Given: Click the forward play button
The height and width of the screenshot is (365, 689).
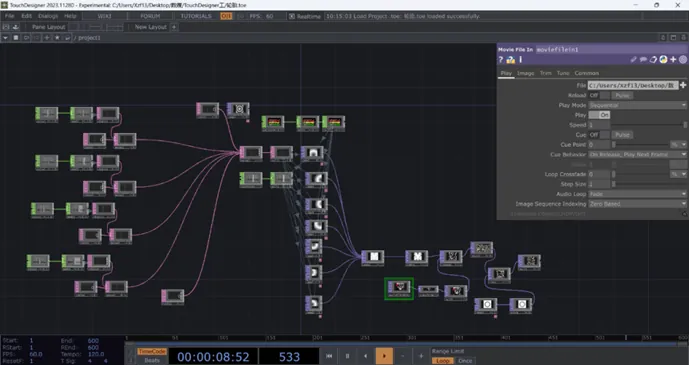Looking at the screenshot, I should point(384,356).
